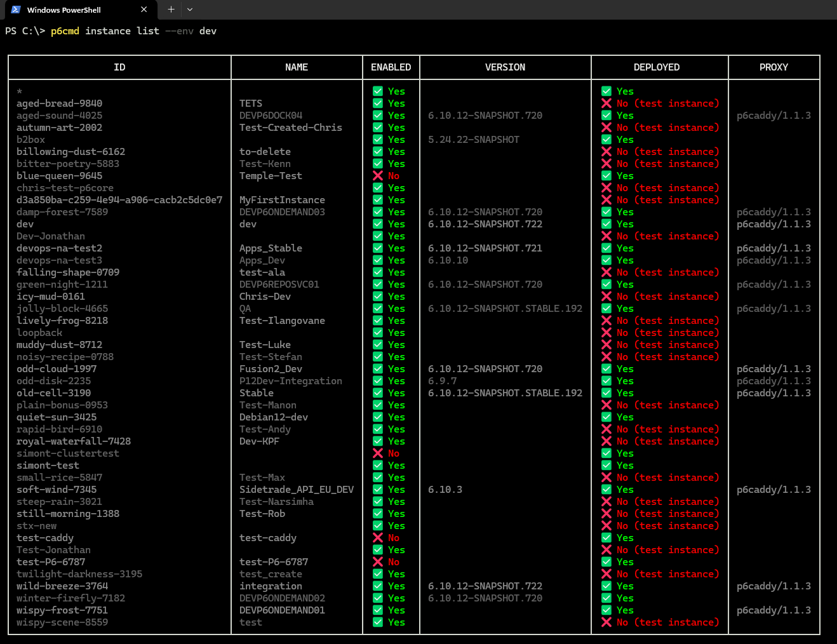Open a new terminal tab

(x=171, y=10)
